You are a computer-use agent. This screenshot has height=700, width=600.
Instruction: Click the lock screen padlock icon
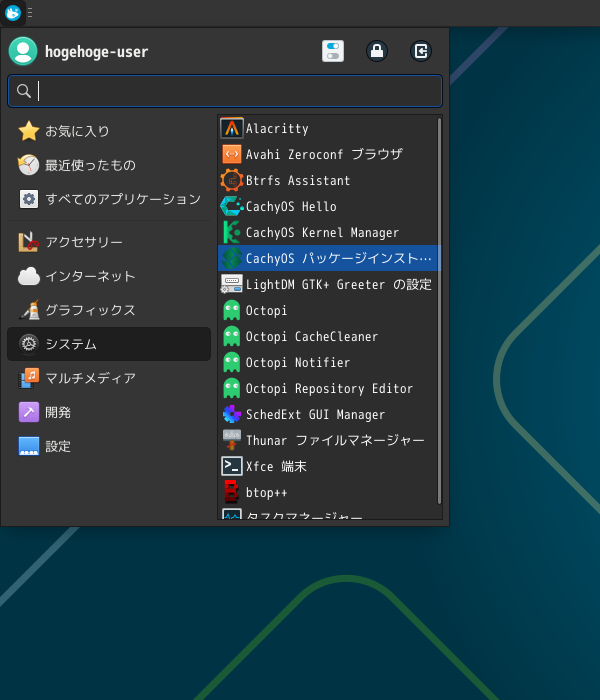377,51
